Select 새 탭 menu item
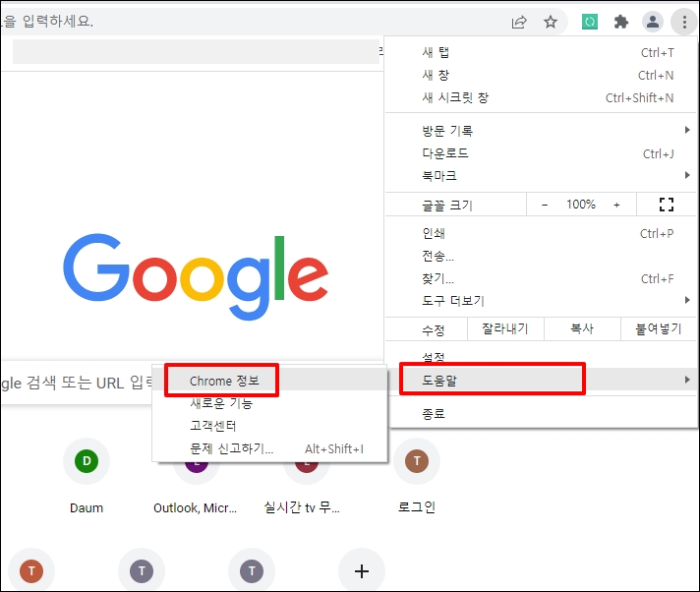Viewport: 700px width, 592px height. point(541,53)
